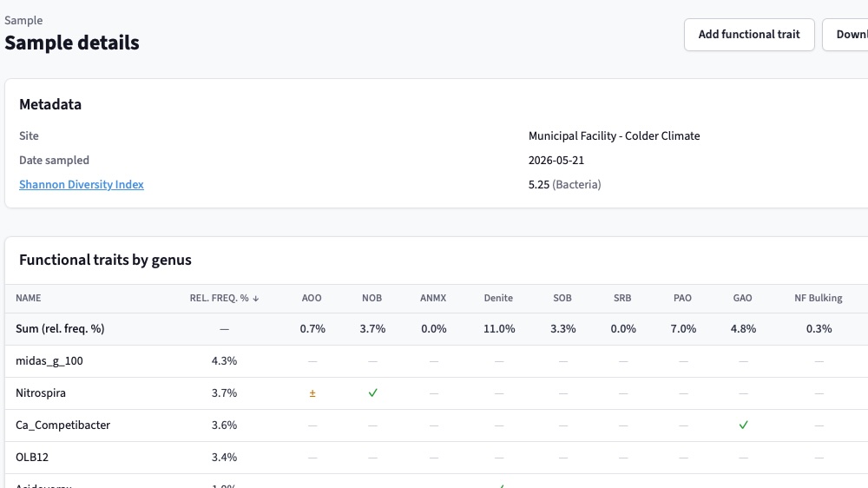868x488 pixels.
Task: Click the Site metadata label
Action: point(29,135)
